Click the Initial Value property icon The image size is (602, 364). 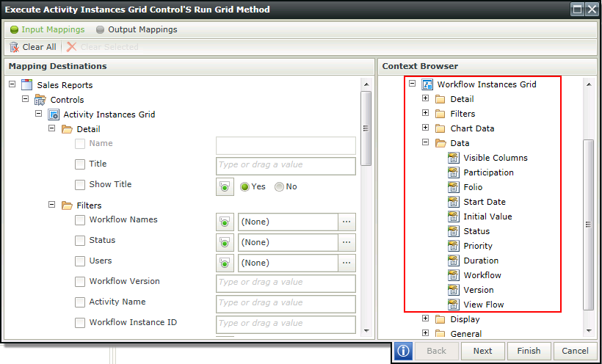(x=454, y=216)
